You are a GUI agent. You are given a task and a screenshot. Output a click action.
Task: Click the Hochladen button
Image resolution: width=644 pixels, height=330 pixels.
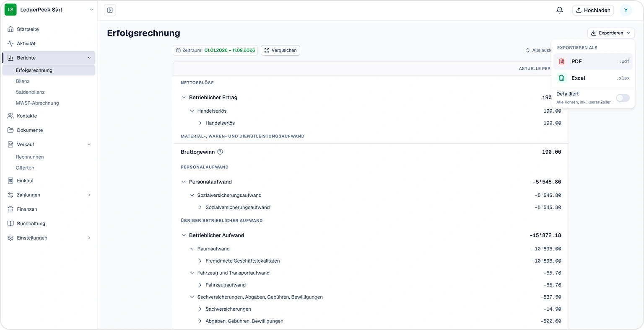coord(593,10)
